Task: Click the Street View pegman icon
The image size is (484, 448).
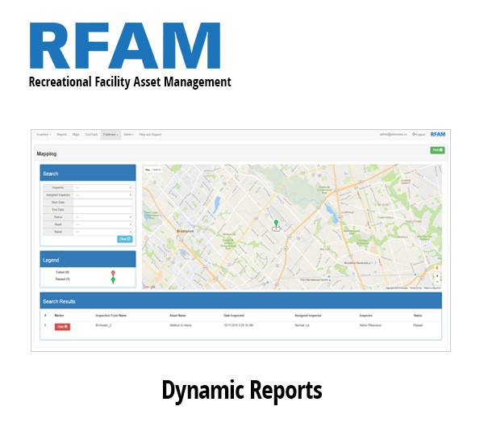Action: [x=437, y=266]
